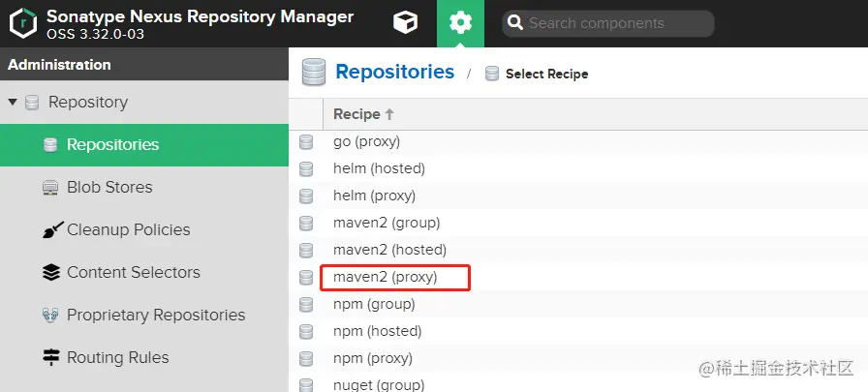Screen dimensions: 868x392
Task: Click the Select Recipe breadcrumb icon
Action: tap(491, 74)
